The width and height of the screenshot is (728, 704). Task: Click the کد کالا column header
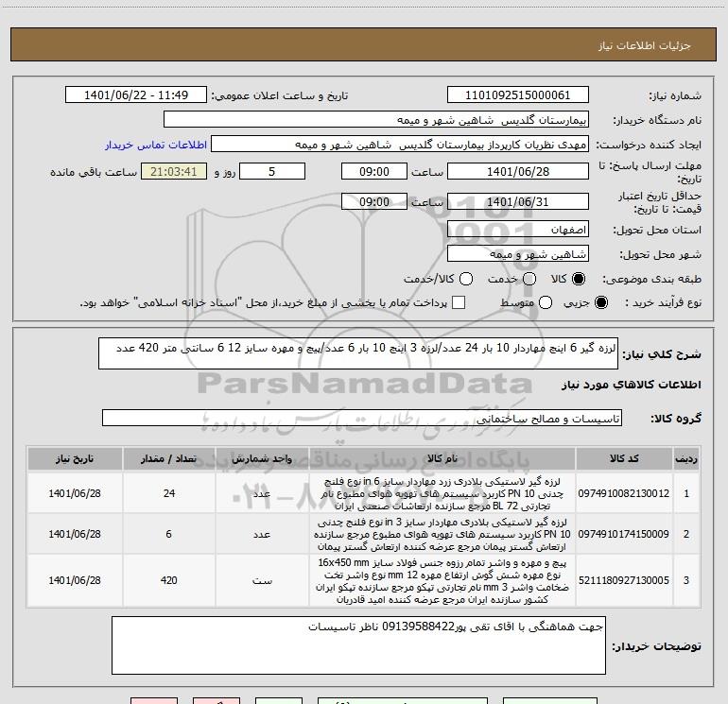(624, 458)
